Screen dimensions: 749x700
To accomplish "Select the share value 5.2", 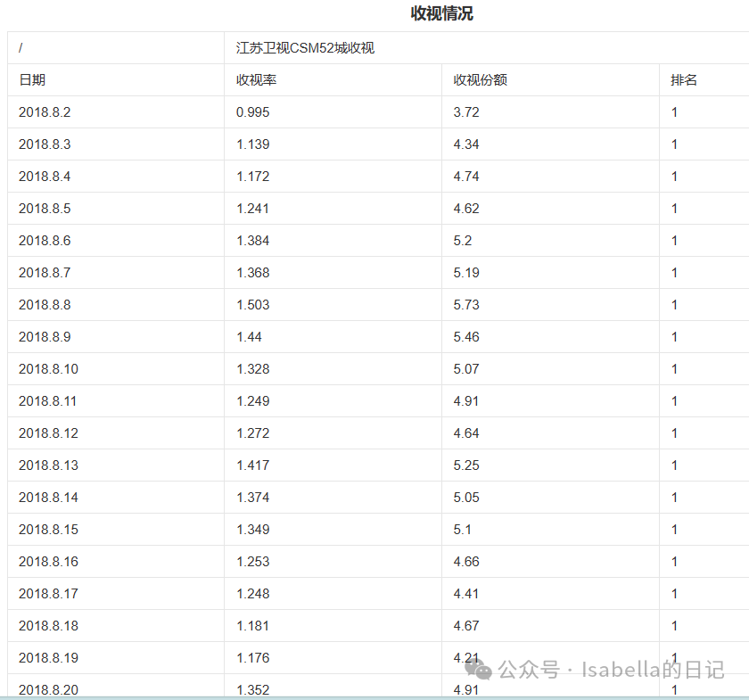I will tap(463, 241).
